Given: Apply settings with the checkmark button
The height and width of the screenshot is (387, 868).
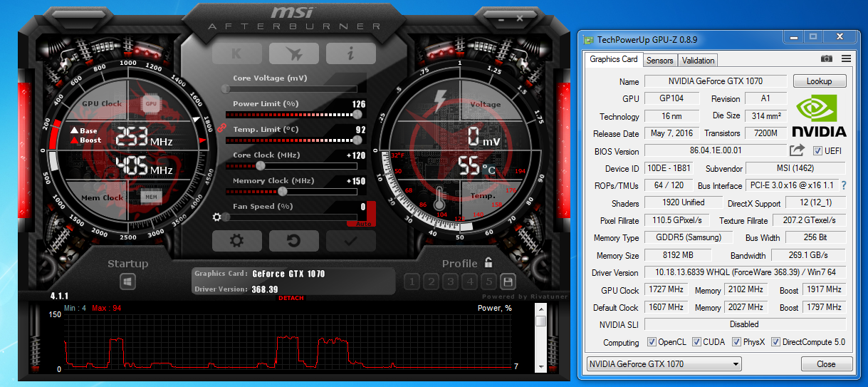Looking at the screenshot, I should (x=350, y=241).
